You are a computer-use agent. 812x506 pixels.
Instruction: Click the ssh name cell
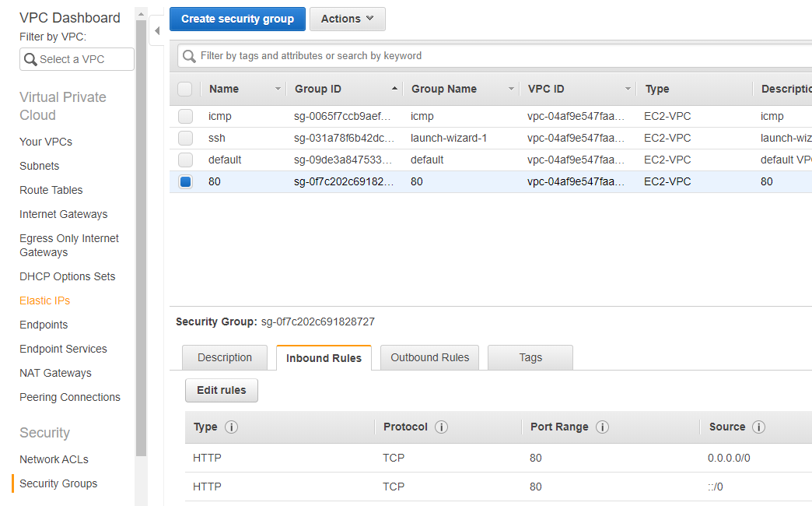click(x=216, y=138)
